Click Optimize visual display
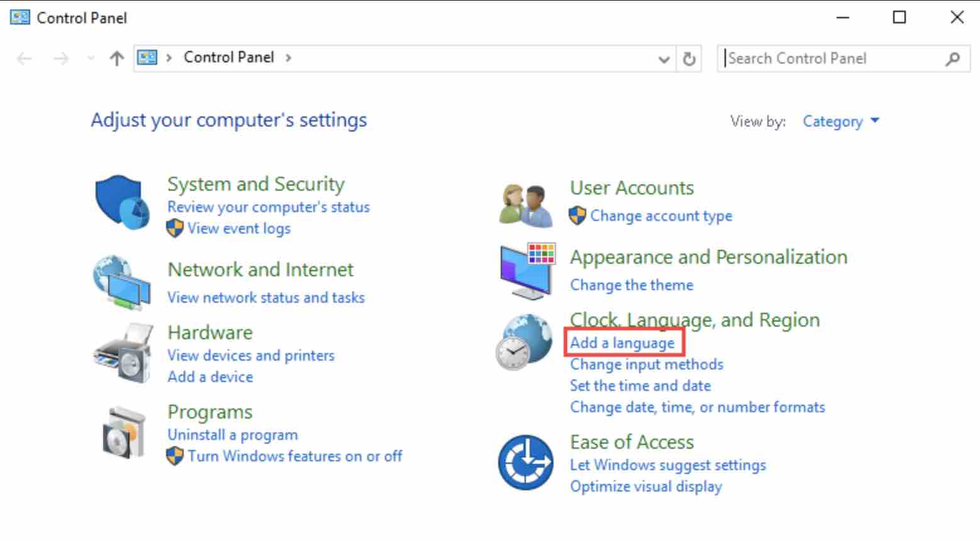Screen dimensions: 980x540 pyautogui.click(x=646, y=487)
